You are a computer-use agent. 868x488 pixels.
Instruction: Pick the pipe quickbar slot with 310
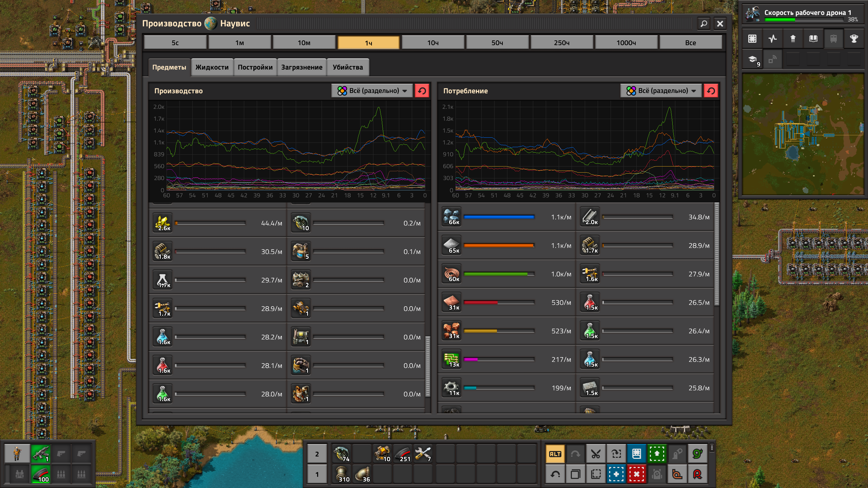[342, 474]
